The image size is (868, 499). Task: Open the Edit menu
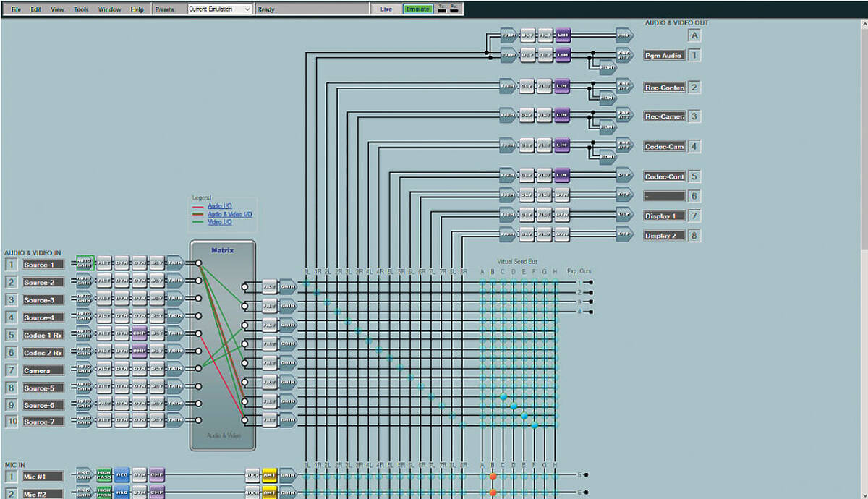(x=36, y=9)
